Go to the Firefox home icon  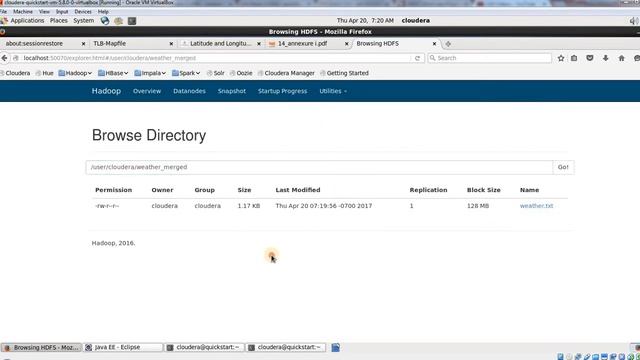coord(621,58)
